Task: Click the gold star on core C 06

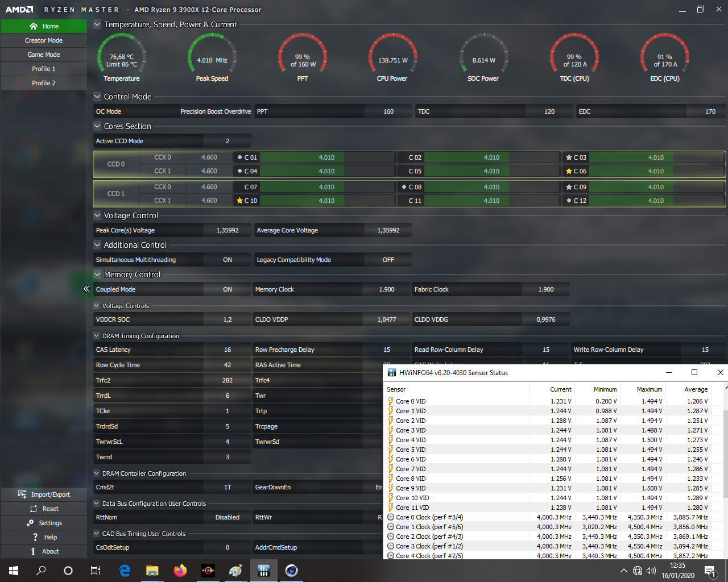Action: (569, 171)
